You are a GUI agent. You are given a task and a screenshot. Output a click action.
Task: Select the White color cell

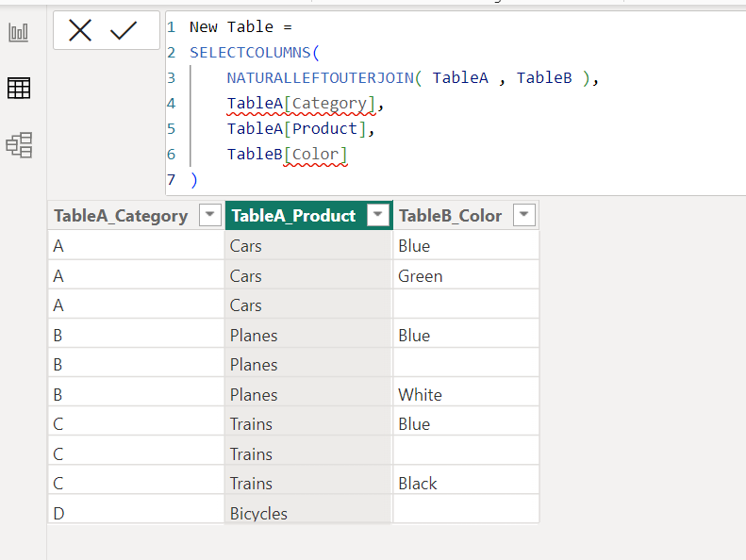click(466, 394)
